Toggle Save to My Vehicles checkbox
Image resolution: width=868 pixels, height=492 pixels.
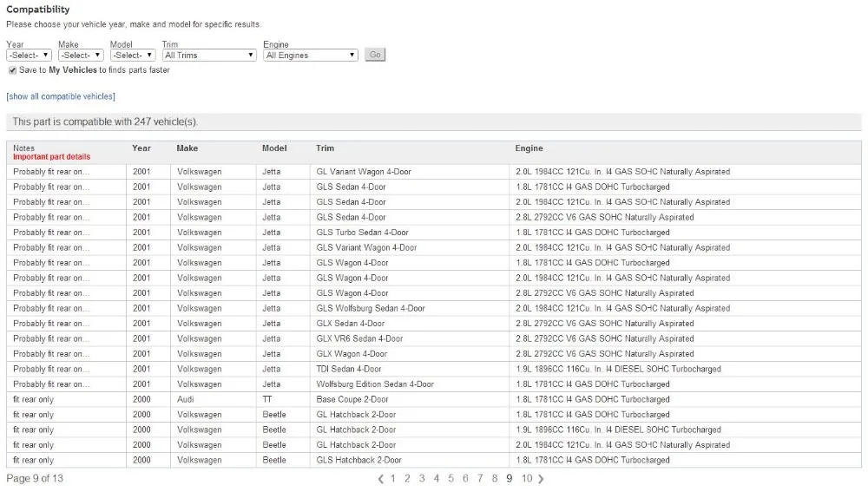point(12,70)
